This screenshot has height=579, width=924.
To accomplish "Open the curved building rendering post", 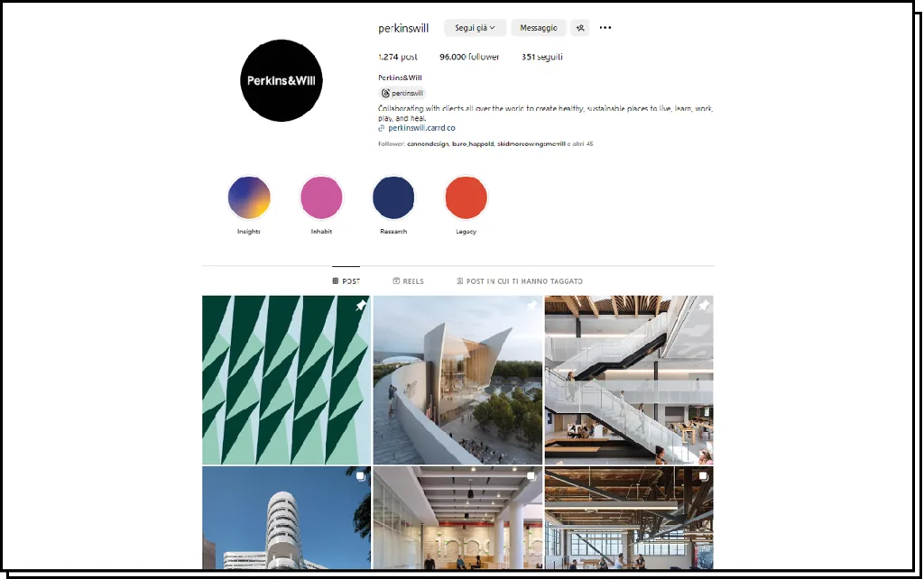I will coord(457,380).
